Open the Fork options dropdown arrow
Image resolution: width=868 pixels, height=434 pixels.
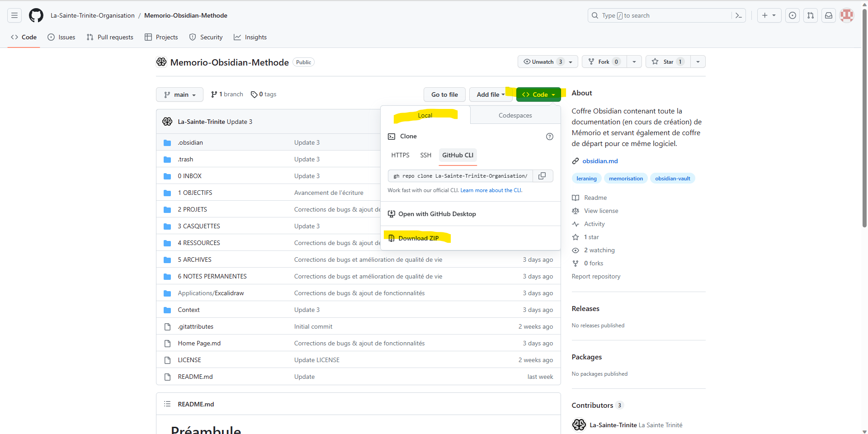[x=634, y=62]
